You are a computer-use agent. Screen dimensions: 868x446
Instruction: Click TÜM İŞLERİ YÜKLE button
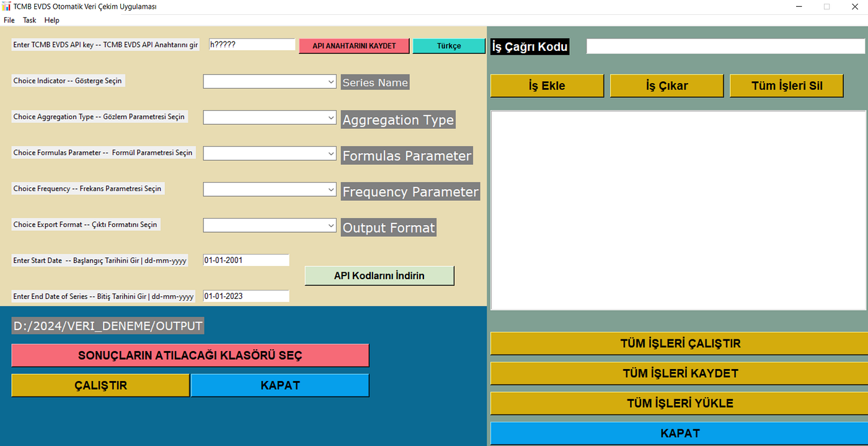coord(680,403)
